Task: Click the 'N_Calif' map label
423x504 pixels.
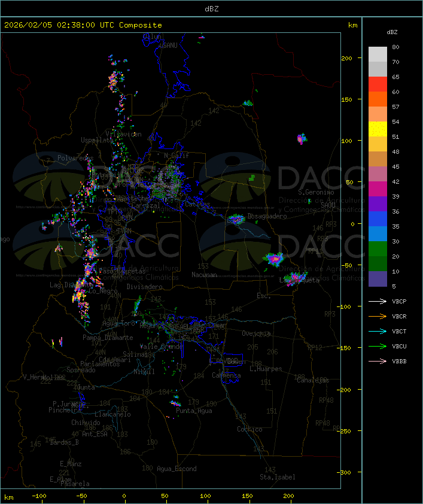Action: click(x=176, y=156)
